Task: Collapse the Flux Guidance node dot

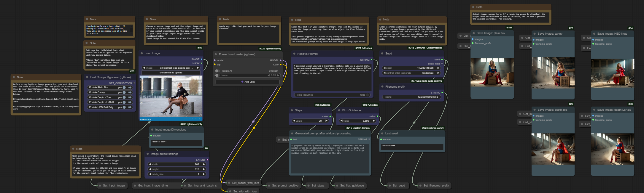Action: (x=339, y=110)
